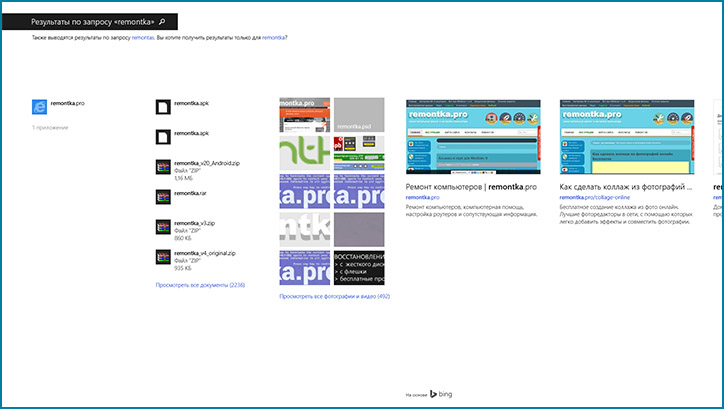Open the plain purple-gray photo tile
Viewport: 724px width, 409px height.
[359, 229]
